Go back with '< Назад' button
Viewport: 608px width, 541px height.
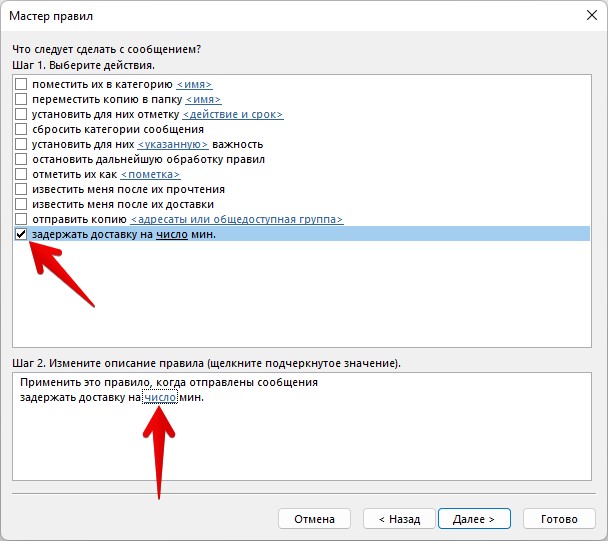399,519
